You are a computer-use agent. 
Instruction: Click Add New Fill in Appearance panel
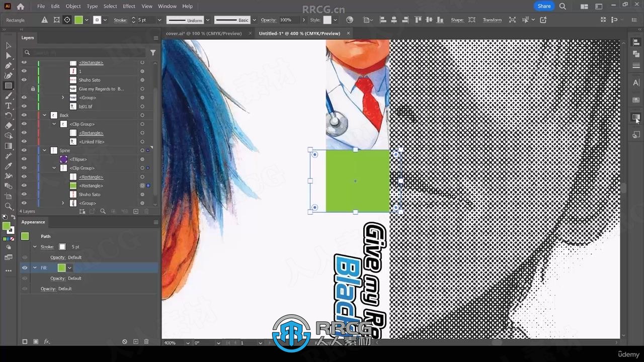[x=36, y=341]
